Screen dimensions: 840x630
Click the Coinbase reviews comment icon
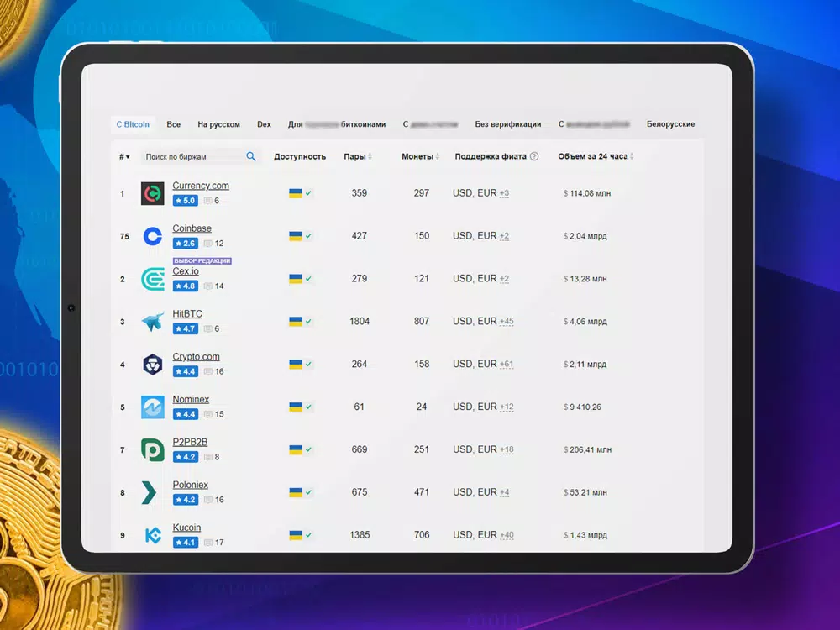207,244
